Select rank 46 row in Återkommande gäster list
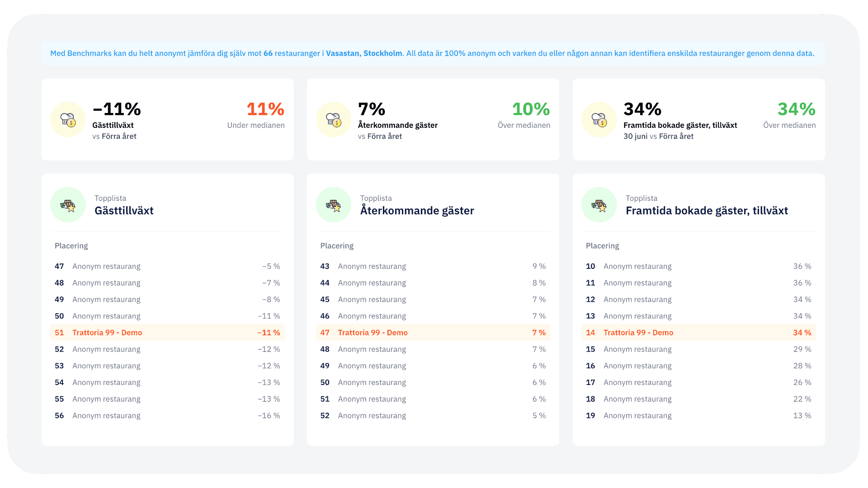Screen dimensions: 868x488 click(433, 316)
